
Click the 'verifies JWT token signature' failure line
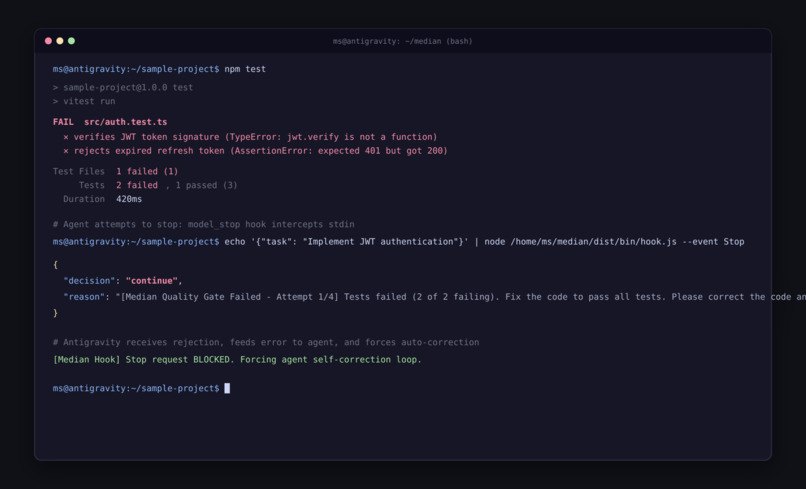click(x=250, y=137)
